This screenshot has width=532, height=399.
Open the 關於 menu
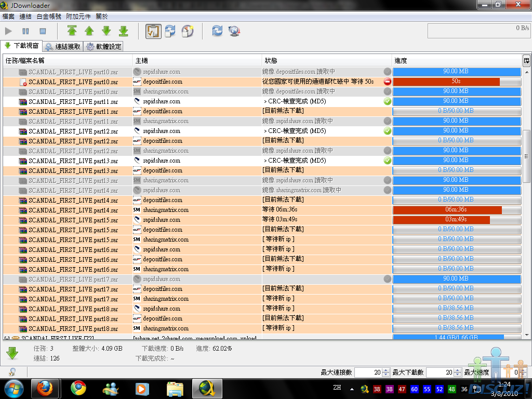[102, 16]
